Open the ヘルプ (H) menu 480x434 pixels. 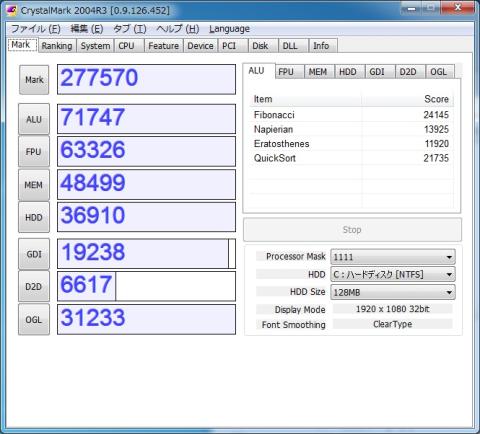click(178, 29)
